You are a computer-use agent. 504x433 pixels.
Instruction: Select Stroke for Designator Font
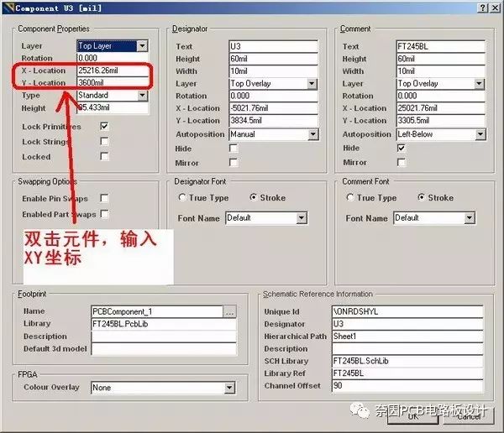254,197
